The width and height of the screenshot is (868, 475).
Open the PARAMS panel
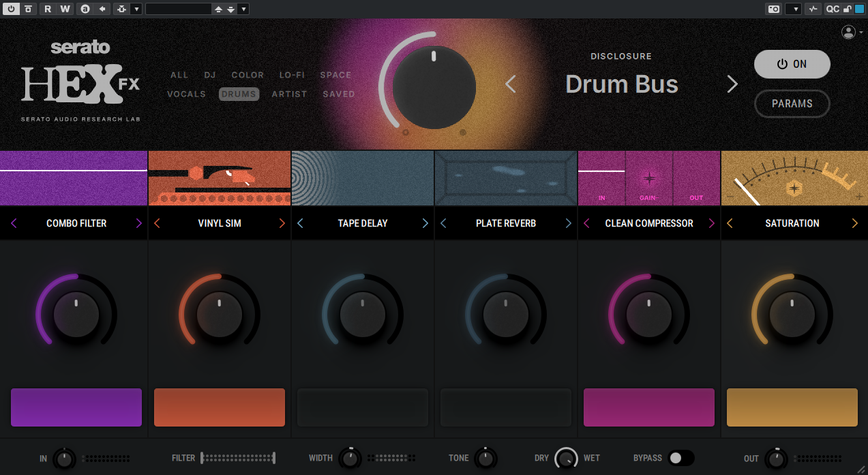792,104
